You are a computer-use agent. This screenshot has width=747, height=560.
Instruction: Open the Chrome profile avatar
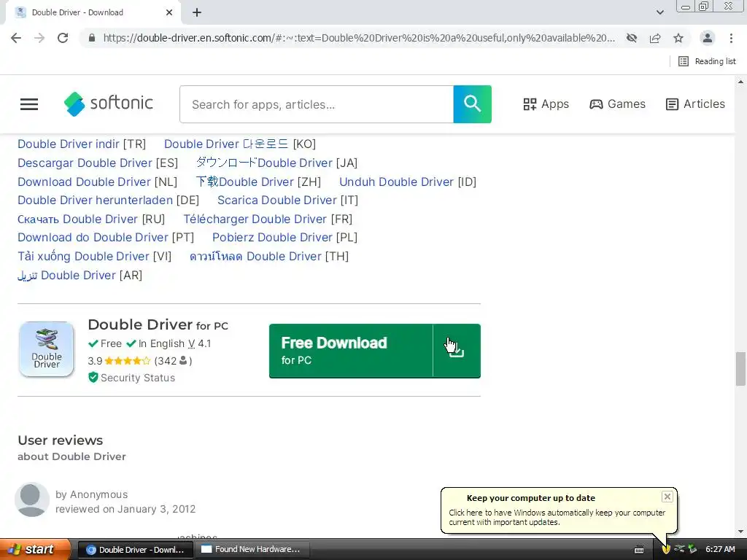(708, 38)
